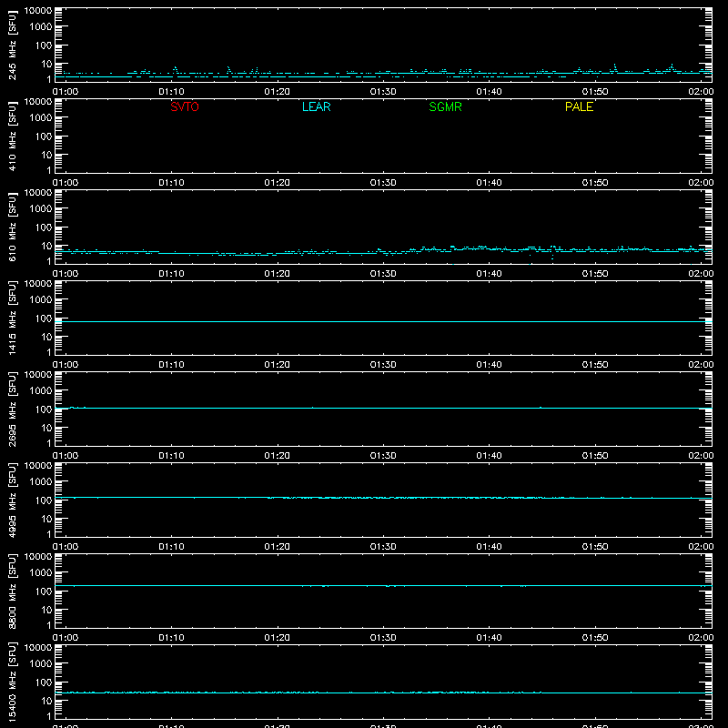Select the 245 MHz [SFU] axis title
This screenshot has width=728, height=728.
click(x=12, y=45)
